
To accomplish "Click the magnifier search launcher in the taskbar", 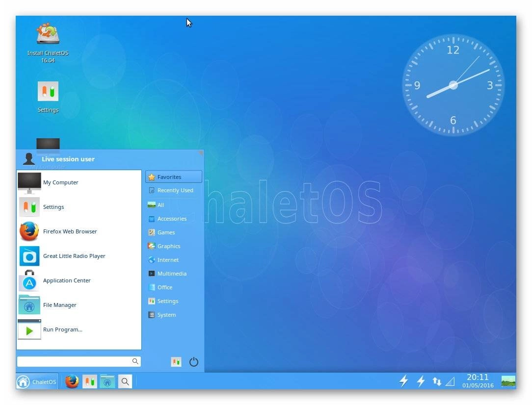I will click(x=125, y=381).
